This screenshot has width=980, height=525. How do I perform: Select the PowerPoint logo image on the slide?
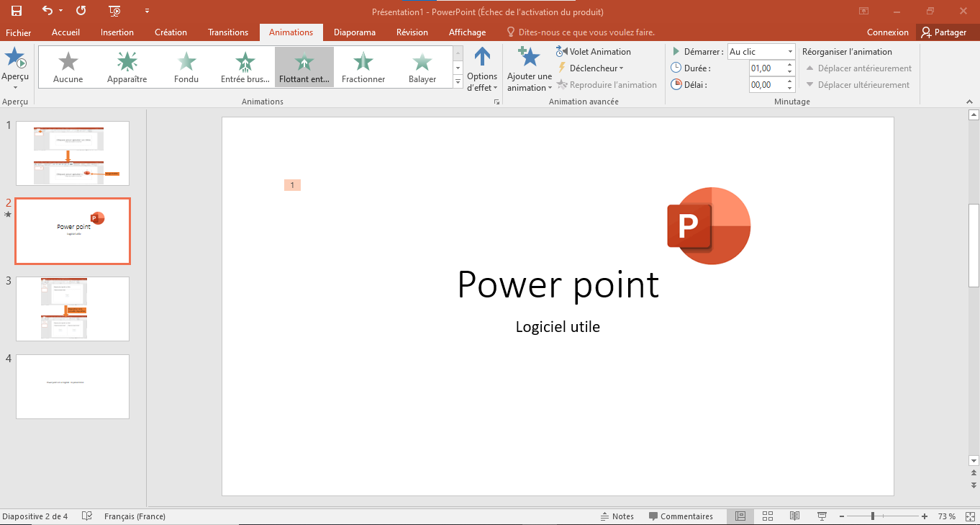(x=709, y=226)
